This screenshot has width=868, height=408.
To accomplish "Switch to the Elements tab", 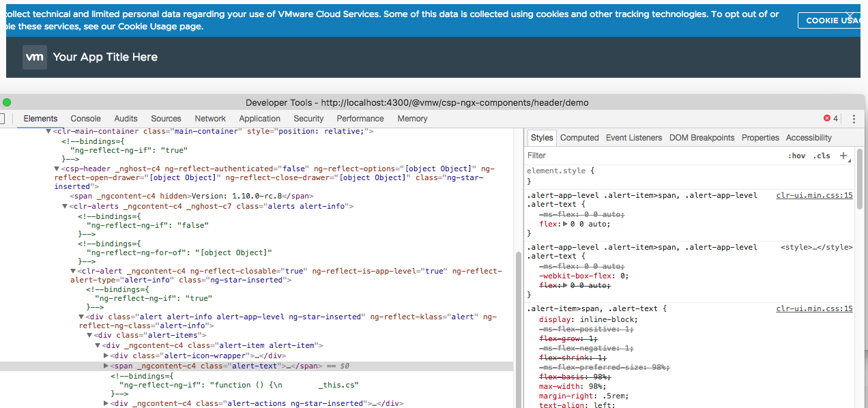I will click(40, 119).
